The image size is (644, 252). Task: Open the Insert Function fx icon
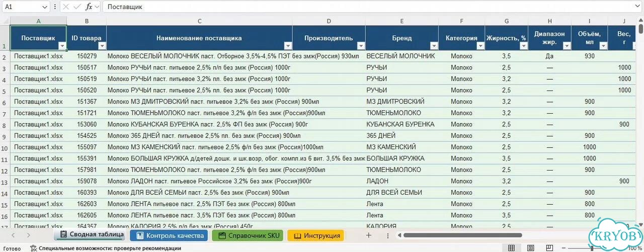click(x=89, y=7)
